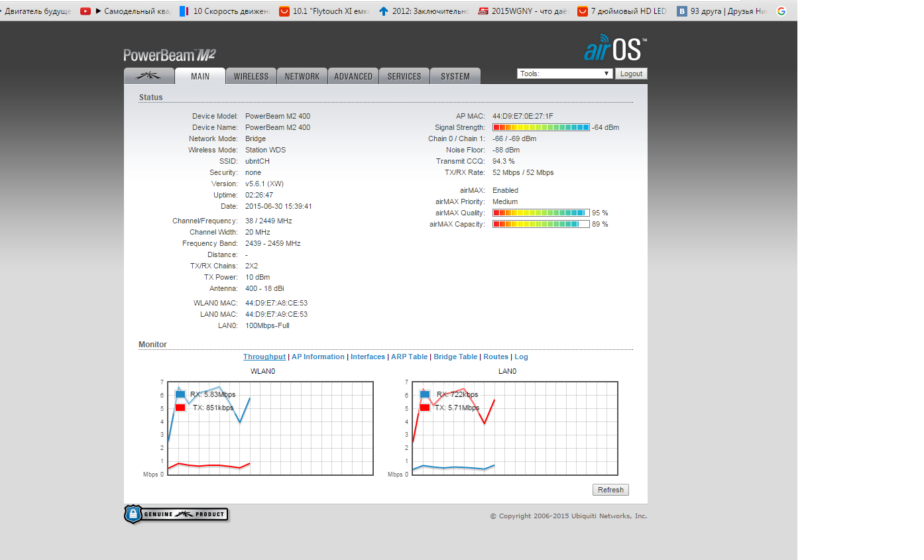Click the Genuine Product badge
The width and height of the screenshot is (924, 560).
point(176,514)
